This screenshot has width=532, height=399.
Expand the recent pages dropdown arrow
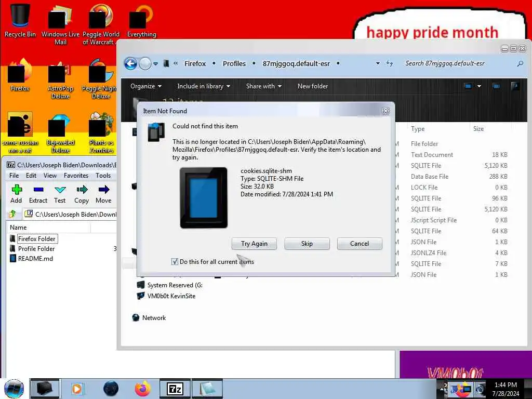(x=155, y=64)
